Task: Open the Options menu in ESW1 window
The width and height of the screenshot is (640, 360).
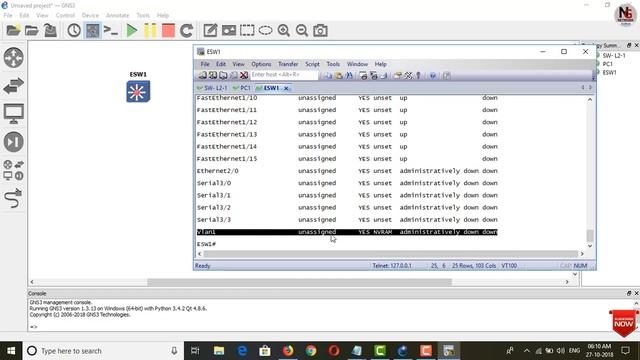Action: tap(261, 64)
